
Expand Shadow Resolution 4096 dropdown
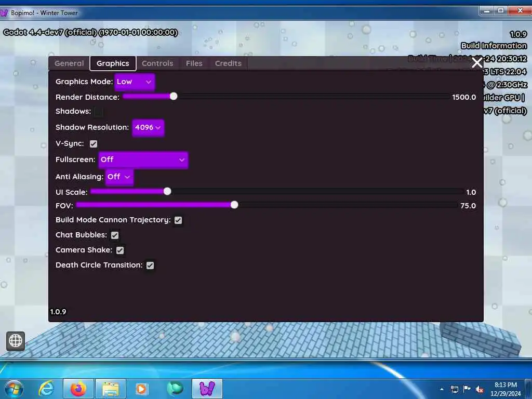[x=148, y=128]
